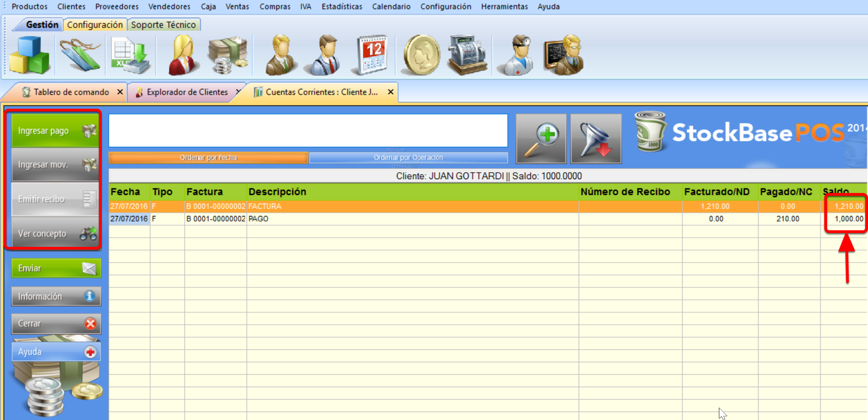Viewport: 868px width, 420px height.
Task: Click the Cerrar button
Action: (56, 324)
